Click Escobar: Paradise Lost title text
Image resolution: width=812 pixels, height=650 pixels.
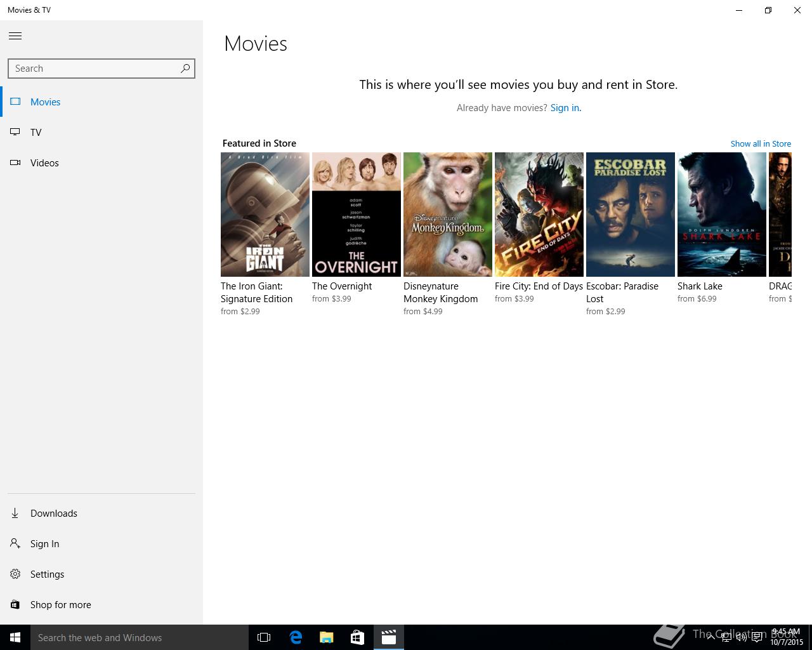coord(622,293)
